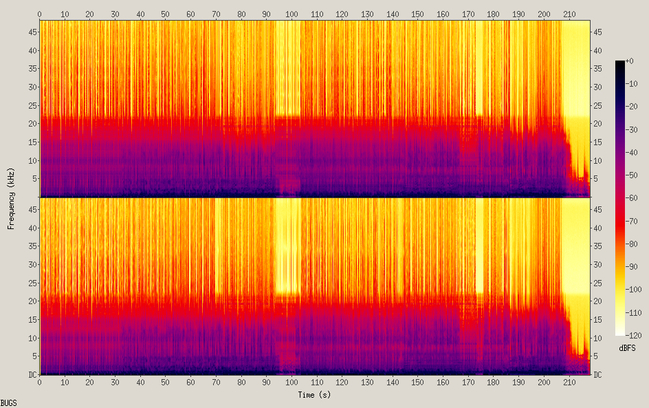Select the Frequency (kHz) axis label
This screenshot has height=408, width=649.
[x=11, y=198]
